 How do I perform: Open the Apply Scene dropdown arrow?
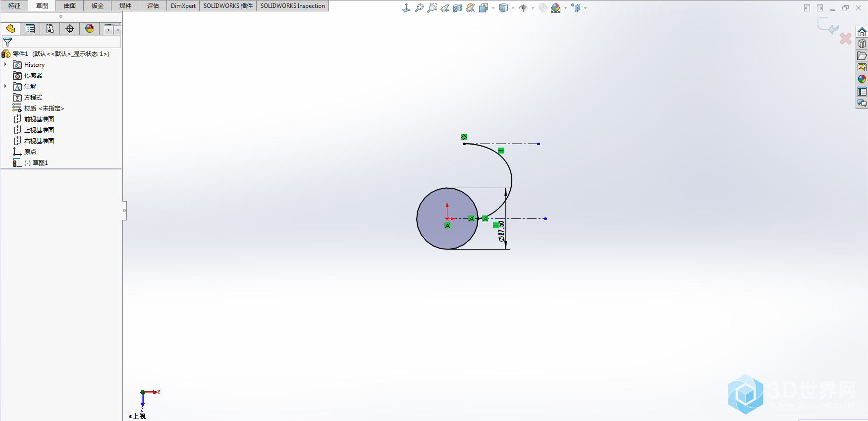(565, 8)
